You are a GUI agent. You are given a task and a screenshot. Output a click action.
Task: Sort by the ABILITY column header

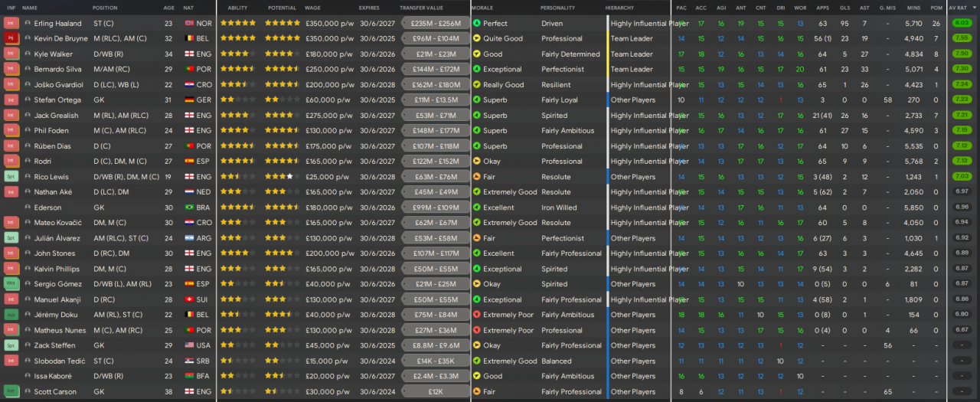tap(237, 8)
